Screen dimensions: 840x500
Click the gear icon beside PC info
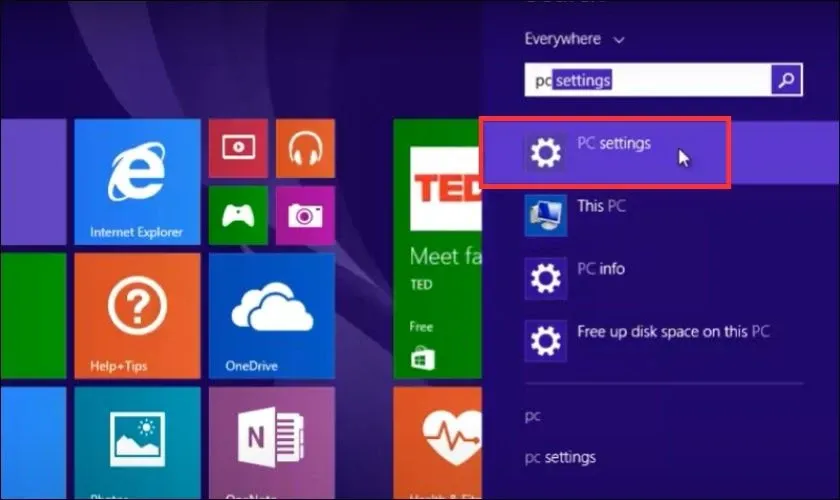(x=545, y=278)
